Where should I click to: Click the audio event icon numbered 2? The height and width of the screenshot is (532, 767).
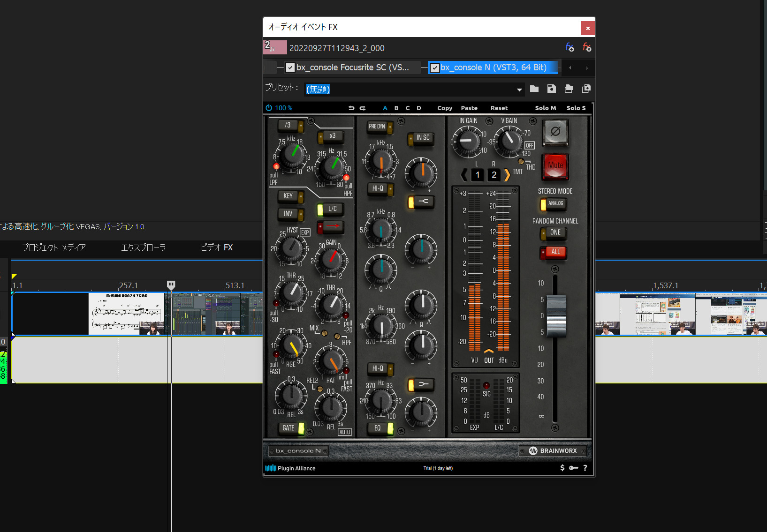click(275, 47)
